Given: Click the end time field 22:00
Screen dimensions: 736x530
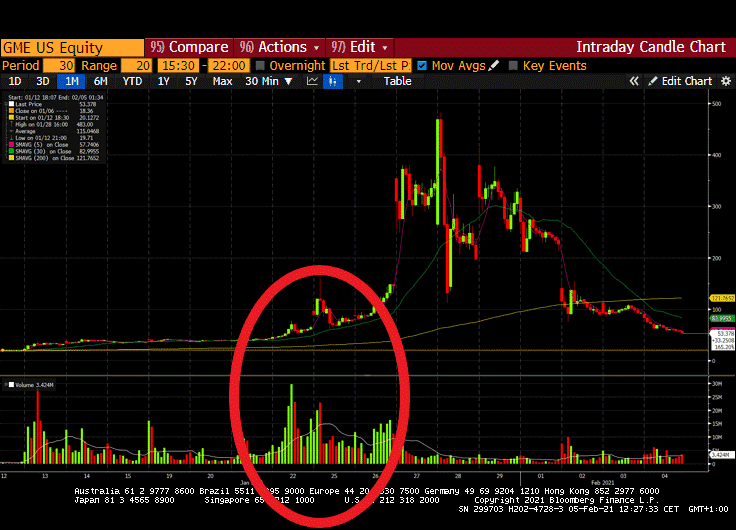Looking at the screenshot, I should (229, 66).
